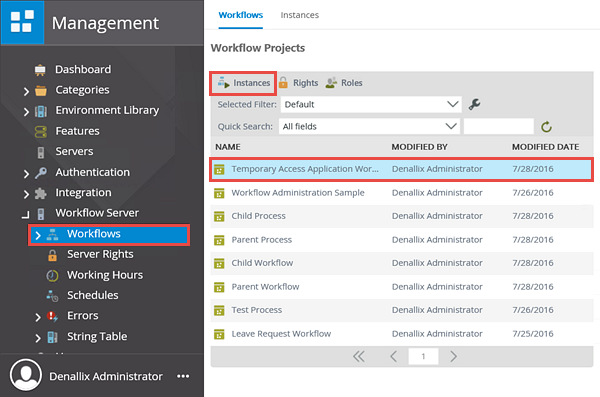Open the Quick Search All fields dropdown
The height and width of the screenshot is (397, 600).
point(370,126)
